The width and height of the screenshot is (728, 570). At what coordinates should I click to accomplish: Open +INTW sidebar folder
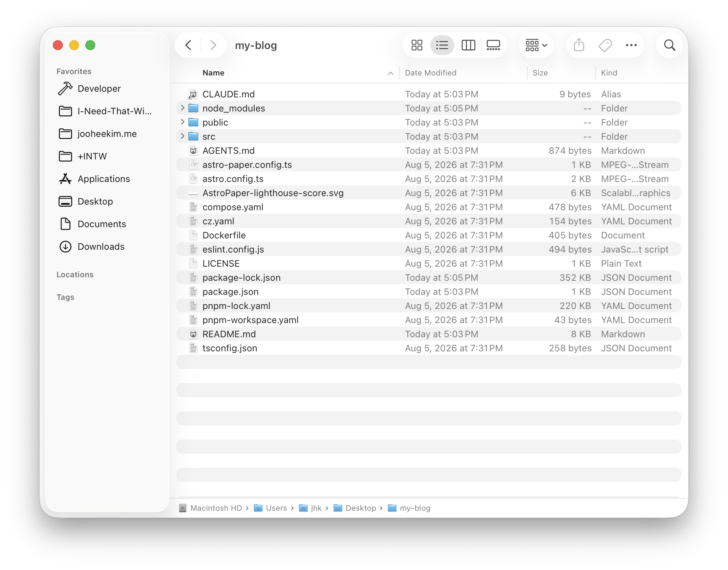[x=92, y=156]
